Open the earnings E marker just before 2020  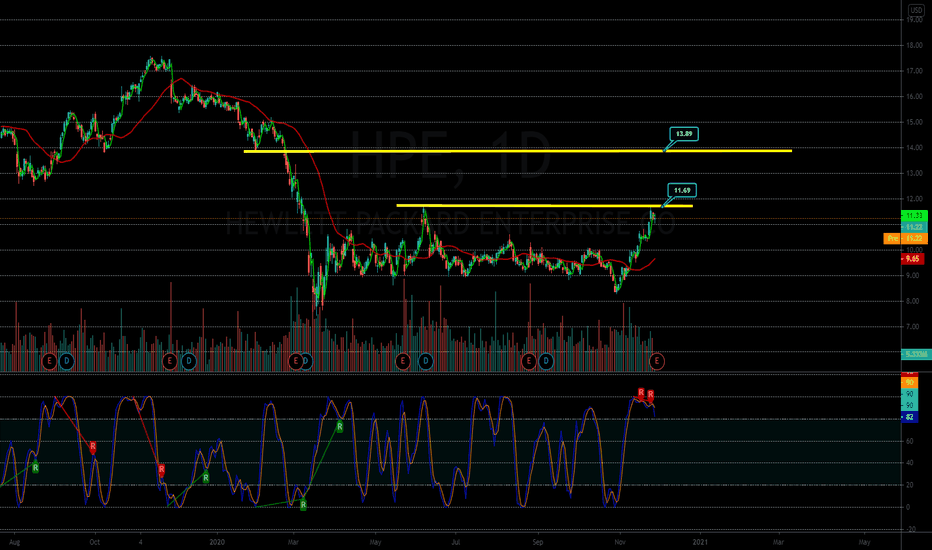point(170,360)
